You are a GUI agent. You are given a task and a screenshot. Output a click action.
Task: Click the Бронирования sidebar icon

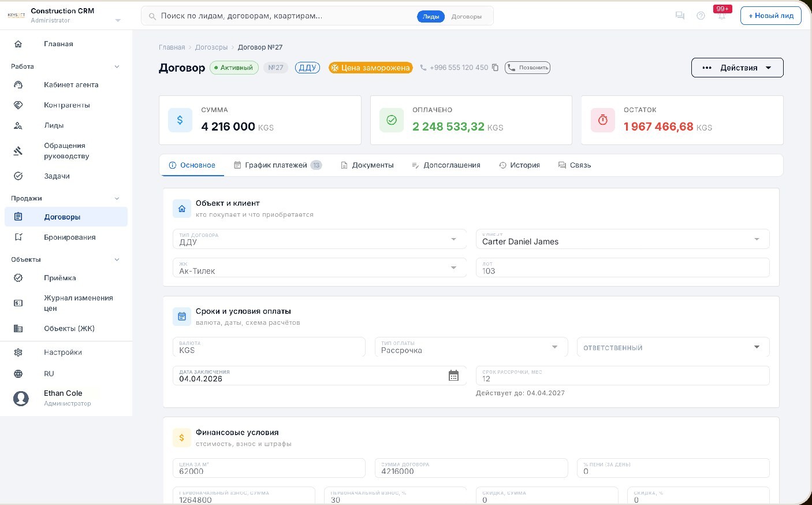point(18,237)
